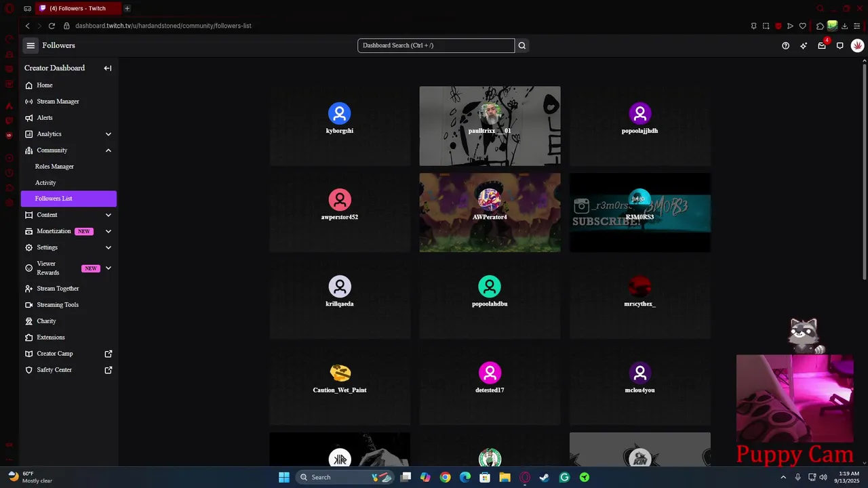Open mclou4you follower card
The width and height of the screenshot is (868, 488).
tap(639, 386)
